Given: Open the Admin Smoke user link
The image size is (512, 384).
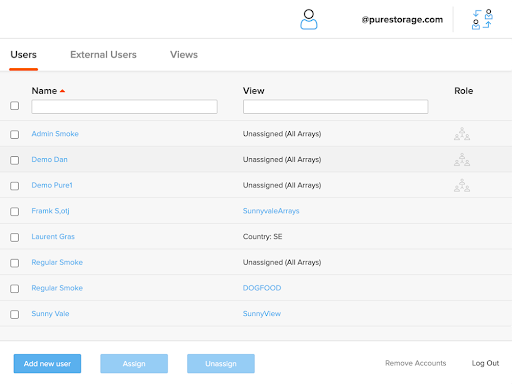Looking at the screenshot, I should 55,134.
